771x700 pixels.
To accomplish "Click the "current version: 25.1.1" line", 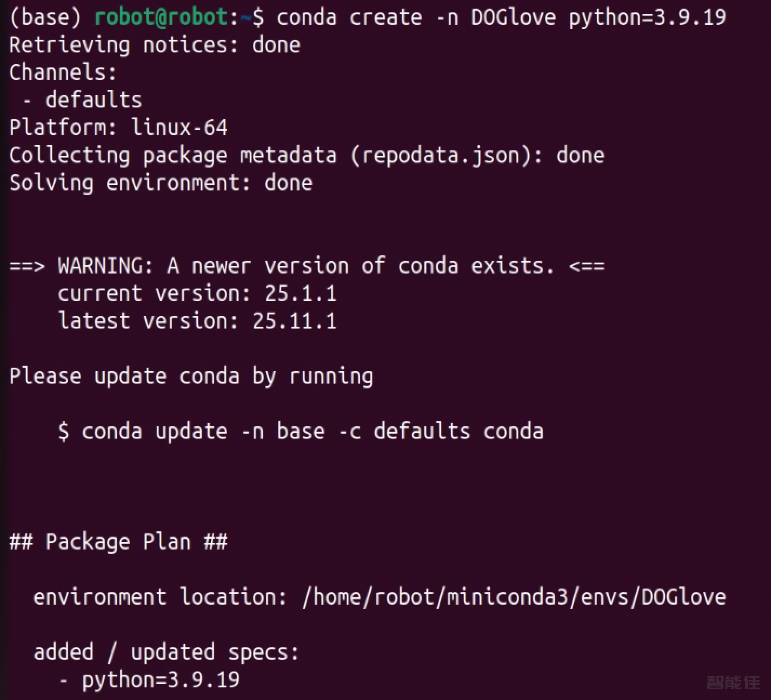I will click(x=197, y=293).
